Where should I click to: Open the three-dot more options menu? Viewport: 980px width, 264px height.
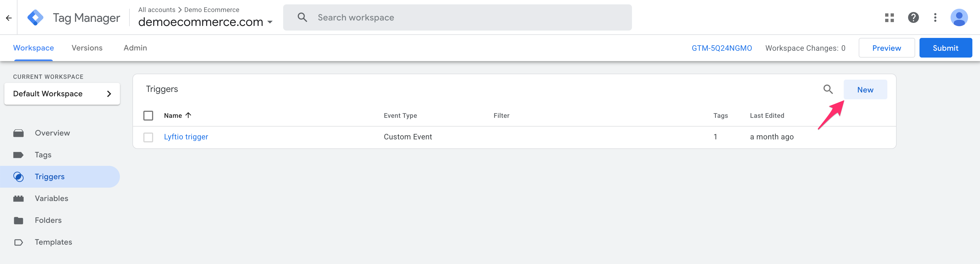coord(935,18)
